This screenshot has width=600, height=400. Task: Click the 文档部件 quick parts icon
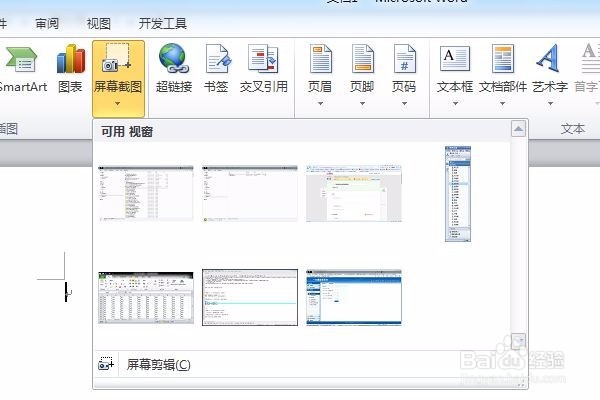click(502, 59)
